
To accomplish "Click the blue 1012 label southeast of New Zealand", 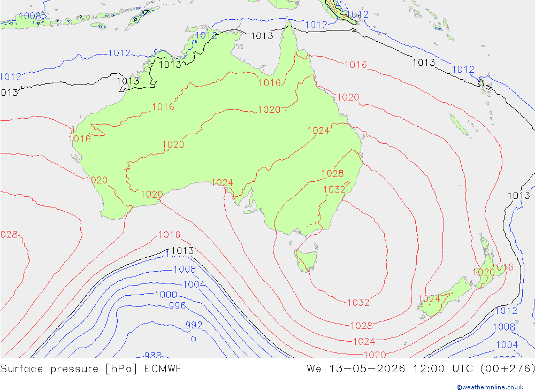I will [x=506, y=311].
